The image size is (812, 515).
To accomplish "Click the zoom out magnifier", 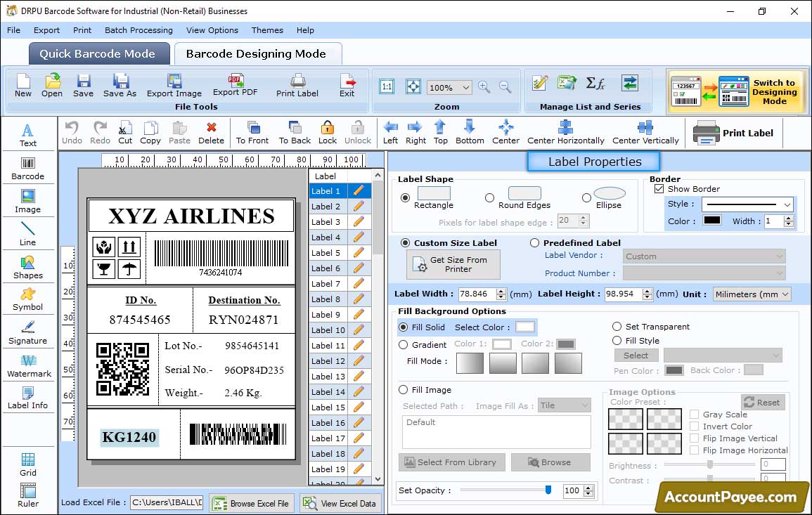I will 505,87.
